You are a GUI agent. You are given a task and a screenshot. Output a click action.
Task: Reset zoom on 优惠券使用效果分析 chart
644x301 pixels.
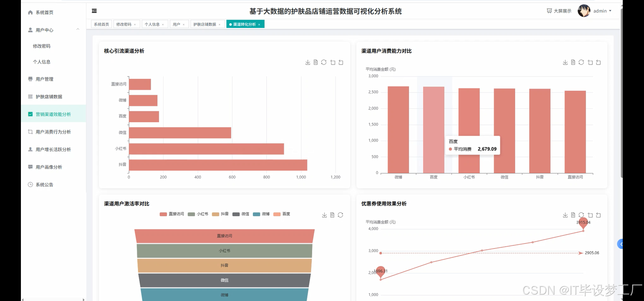tap(598, 215)
